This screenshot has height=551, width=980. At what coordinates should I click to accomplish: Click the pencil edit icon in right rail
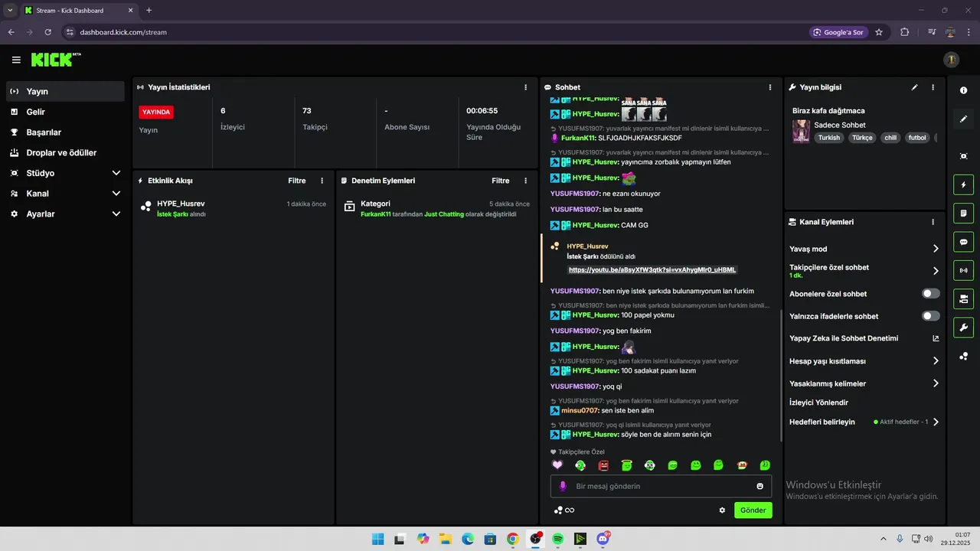963,119
